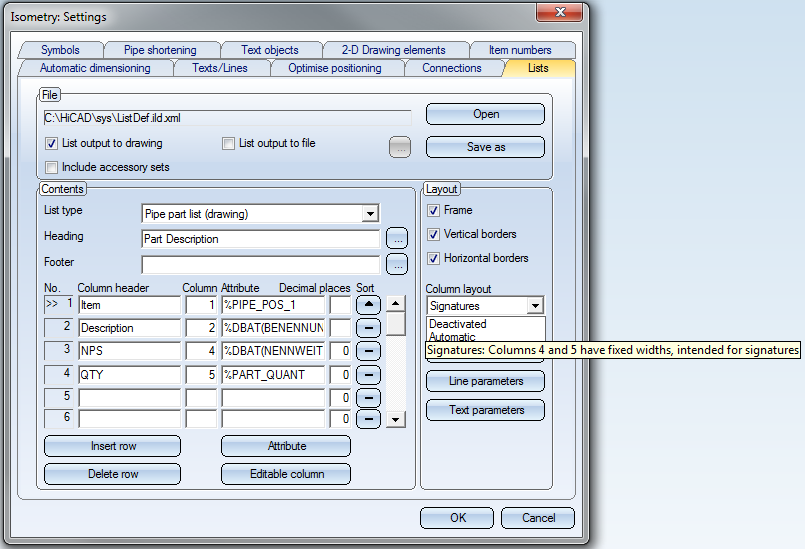Screen dimensions: 805x549
Task: Click the sort button for NPS row
Action: coord(368,351)
